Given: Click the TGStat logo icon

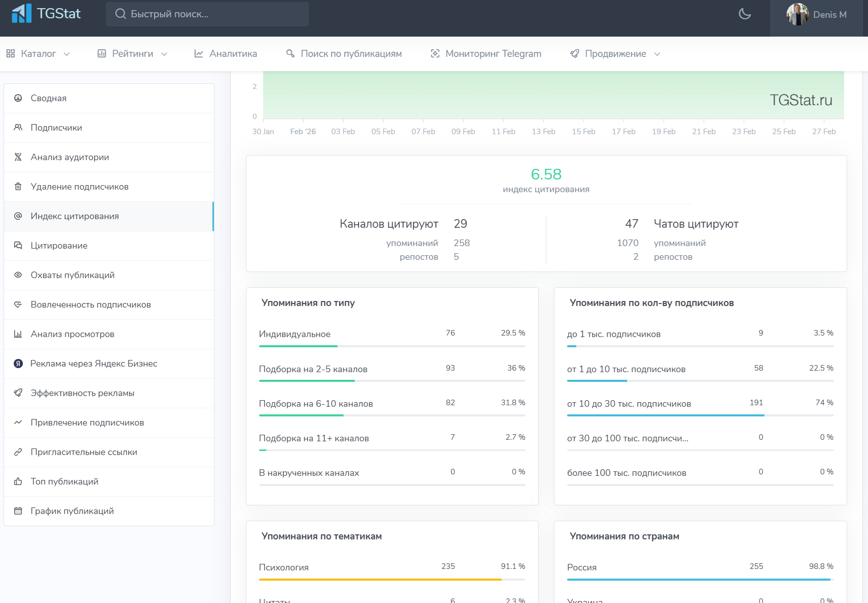Looking at the screenshot, I should coord(21,14).
